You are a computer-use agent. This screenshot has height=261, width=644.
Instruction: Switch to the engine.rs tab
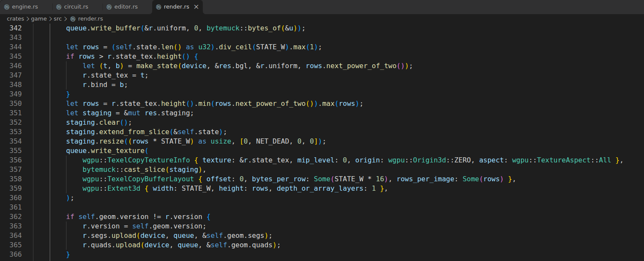click(25, 7)
